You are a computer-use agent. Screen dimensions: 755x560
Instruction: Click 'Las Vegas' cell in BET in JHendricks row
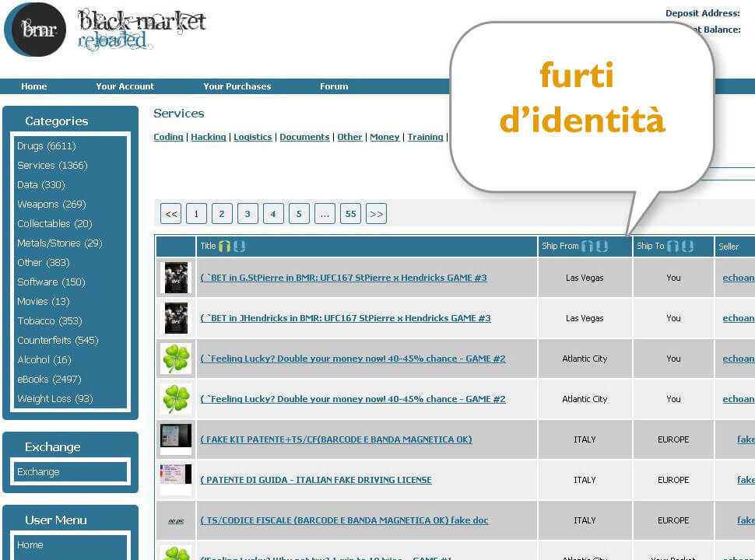585,318
